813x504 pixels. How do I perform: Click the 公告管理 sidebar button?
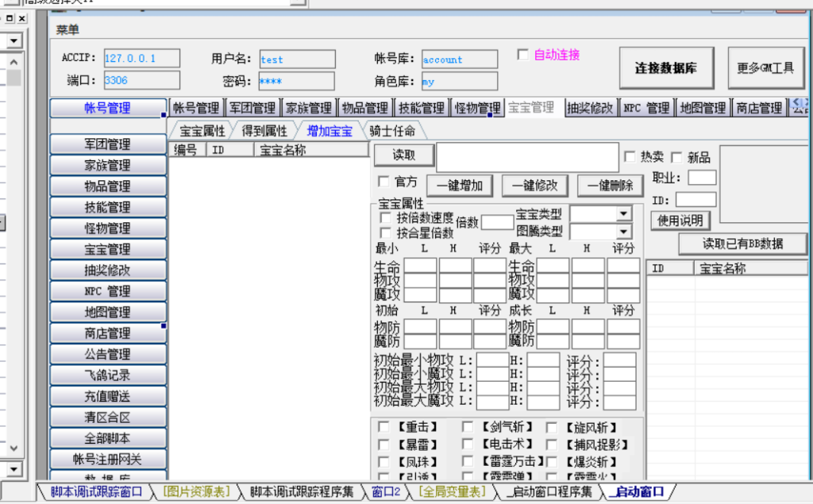click(108, 354)
